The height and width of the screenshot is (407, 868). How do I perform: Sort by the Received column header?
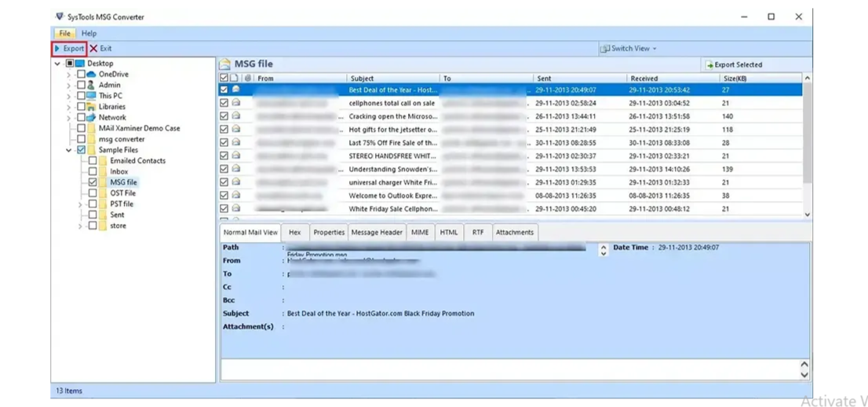click(673, 79)
